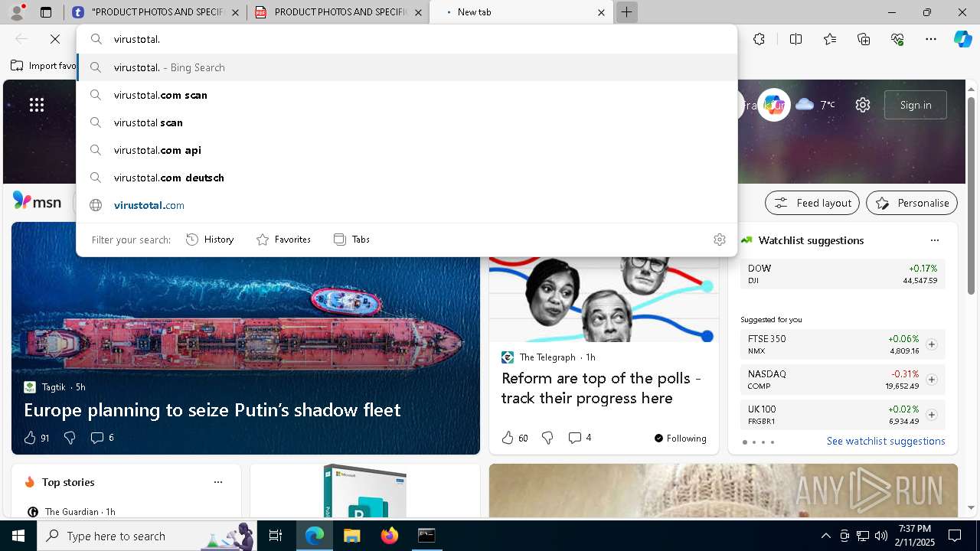The height and width of the screenshot is (551, 980).
Task: Select 'virustotal.com scan' suggestion
Action: [x=407, y=95]
